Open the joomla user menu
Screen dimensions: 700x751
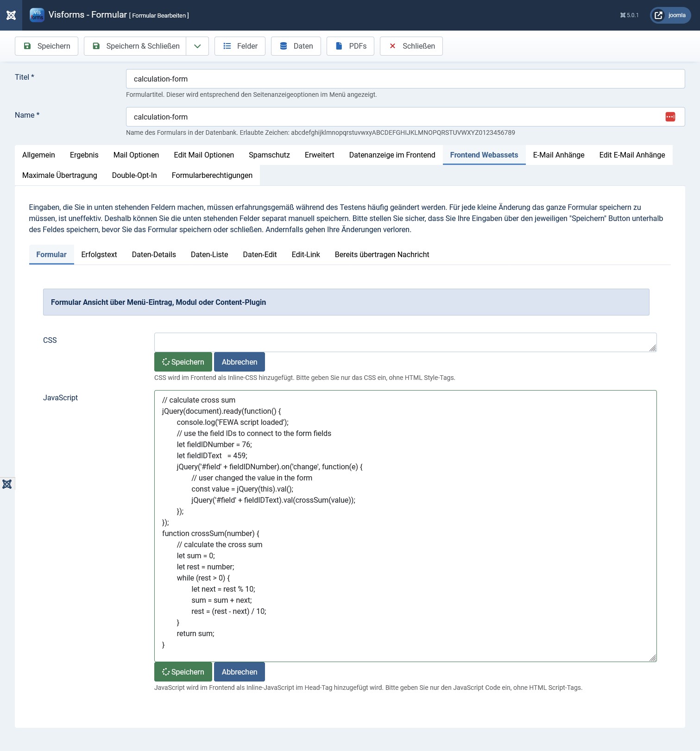pos(670,15)
